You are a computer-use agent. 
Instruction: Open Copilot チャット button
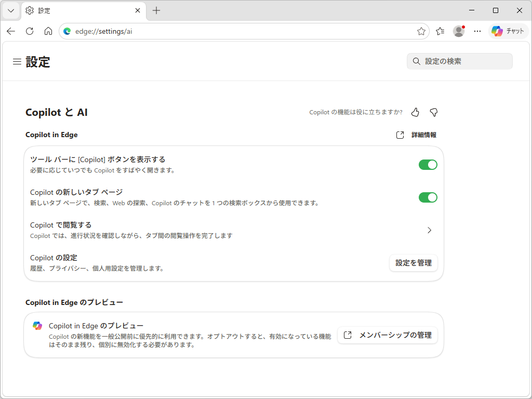pos(508,31)
